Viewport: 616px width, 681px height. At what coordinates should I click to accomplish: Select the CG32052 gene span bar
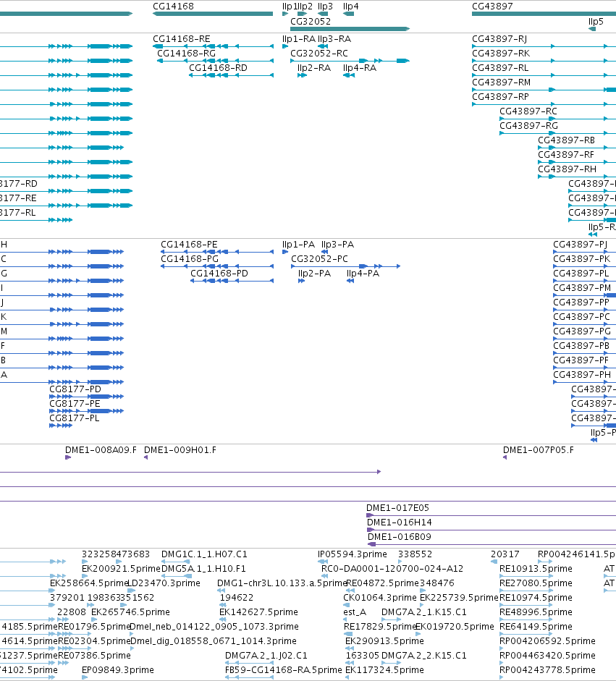[x=350, y=29]
